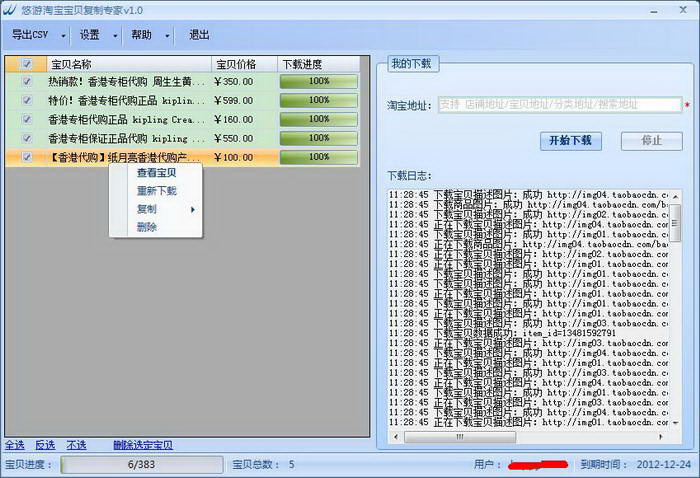Open the 设置 toolbar menu
Image resolution: width=700 pixels, height=478 pixels.
(90, 35)
